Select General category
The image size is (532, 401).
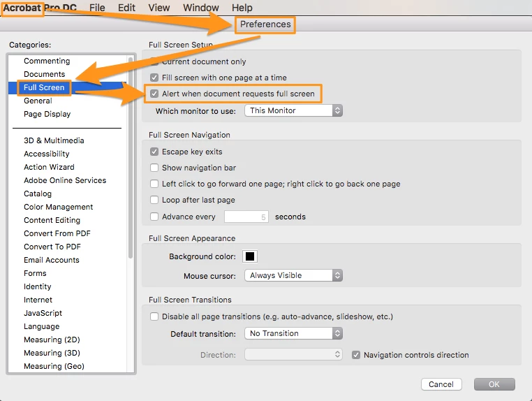click(x=38, y=101)
